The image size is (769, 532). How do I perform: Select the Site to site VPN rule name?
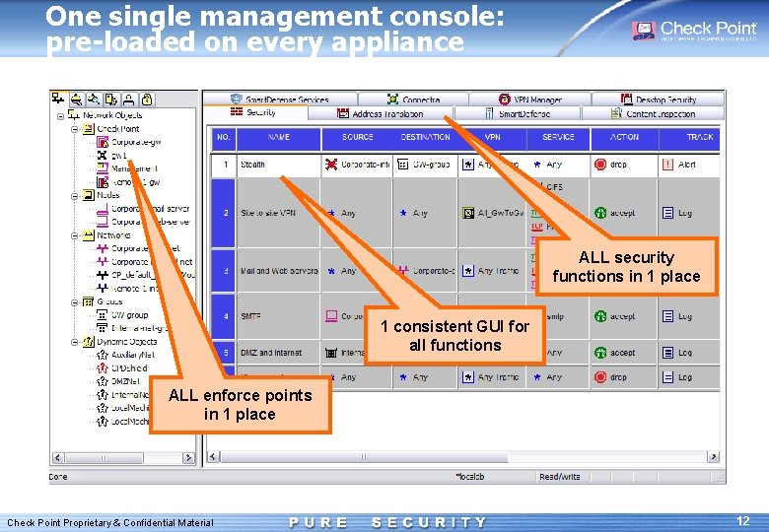268,213
